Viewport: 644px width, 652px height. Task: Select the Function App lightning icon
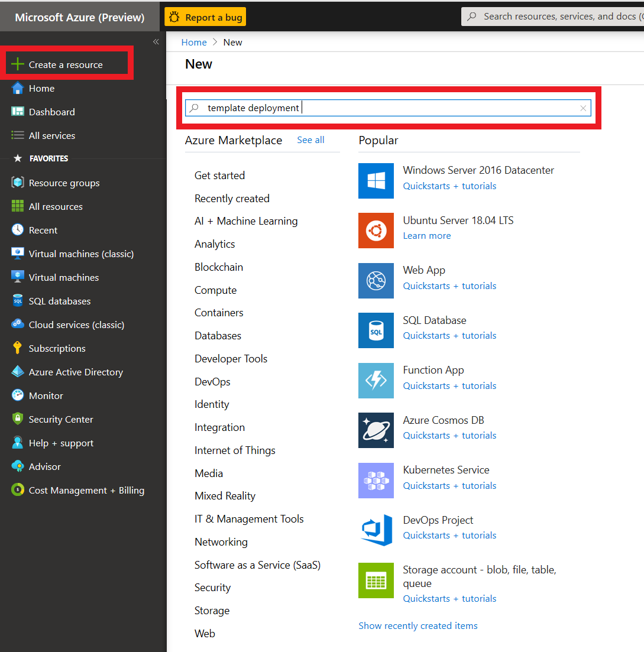376,381
